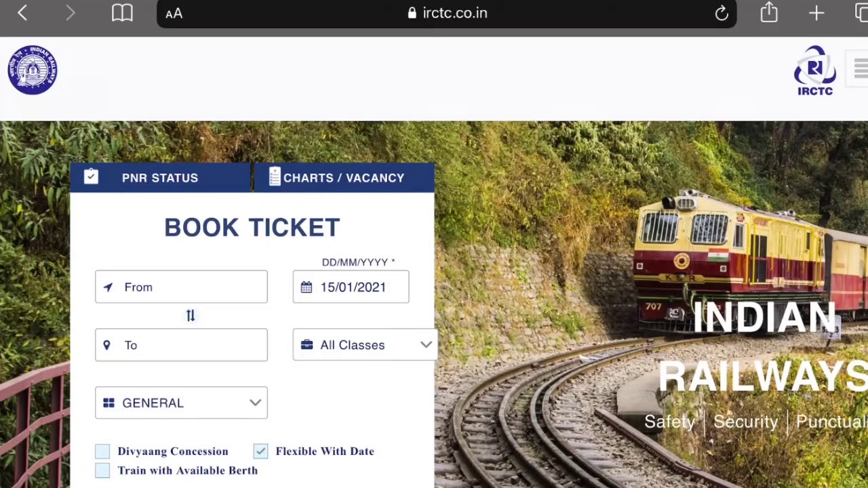Image resolution: width=868 pixels, height=488 pixels.
Task: Click the Indian Railways round logo
Action: pyautogui.click(x=33, y=70)
